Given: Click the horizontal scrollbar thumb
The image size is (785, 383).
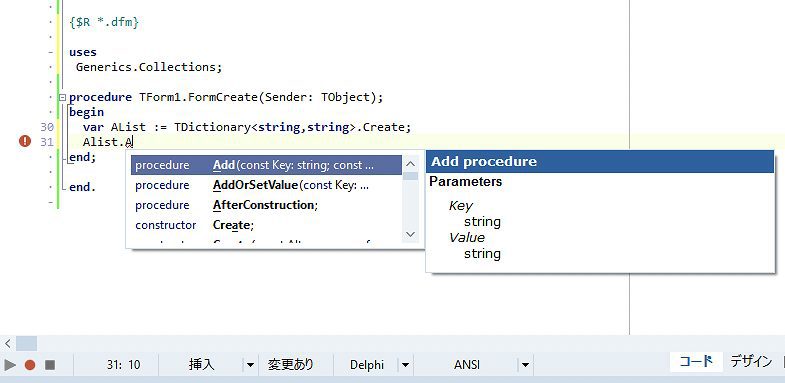Looking at the screenshot, I should (26, 343).
